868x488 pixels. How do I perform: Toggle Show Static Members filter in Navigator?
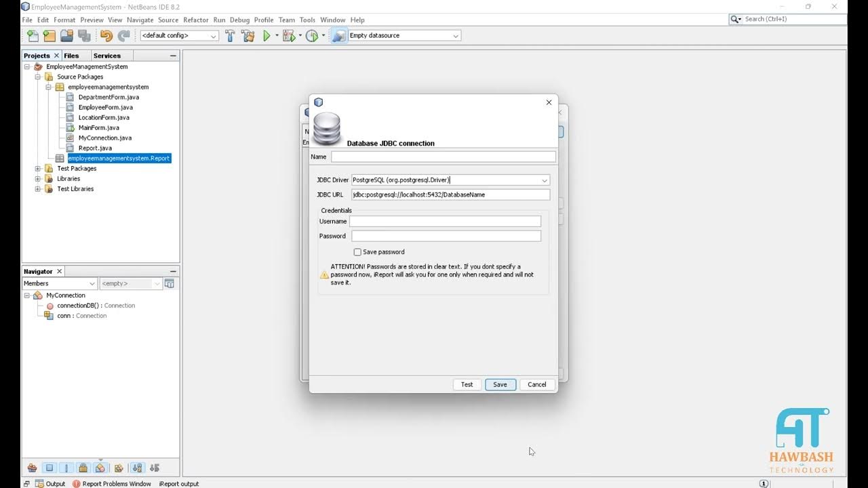point(66,468)
